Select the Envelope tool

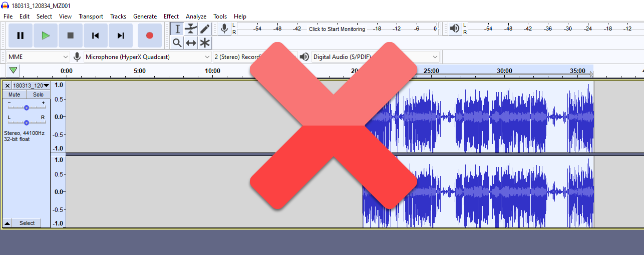[191, 29]
